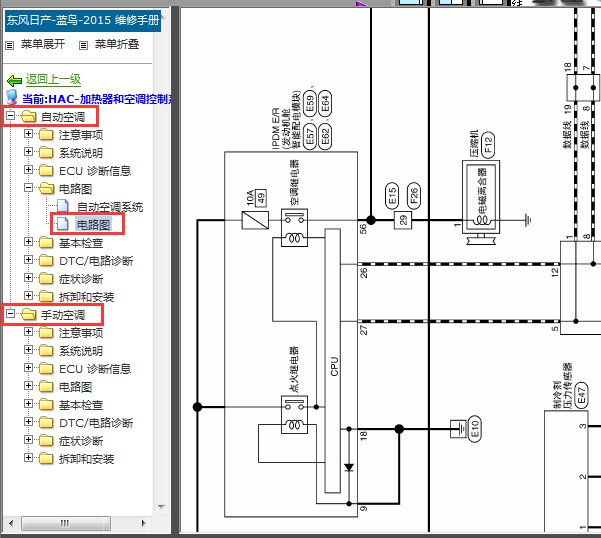This screenshot has width=601, height=538.
Task: Collapse the 手动空调 tree node
Action: (10, 313)
